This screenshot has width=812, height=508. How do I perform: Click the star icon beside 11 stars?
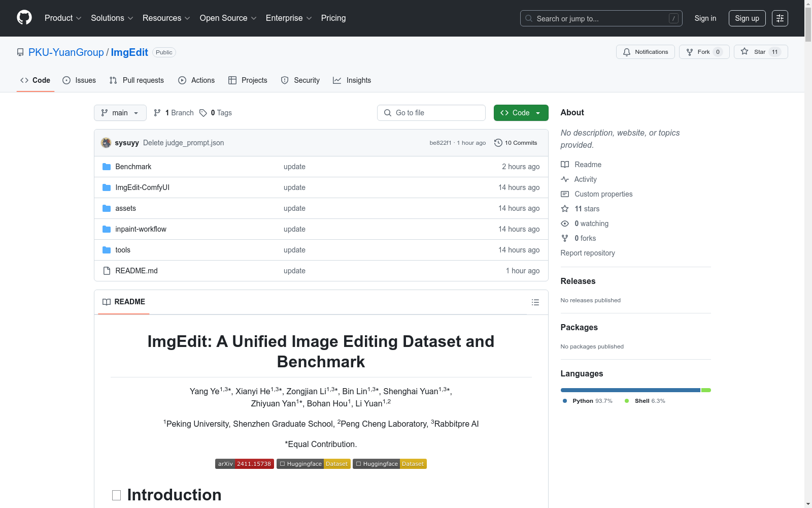point(565,209)
